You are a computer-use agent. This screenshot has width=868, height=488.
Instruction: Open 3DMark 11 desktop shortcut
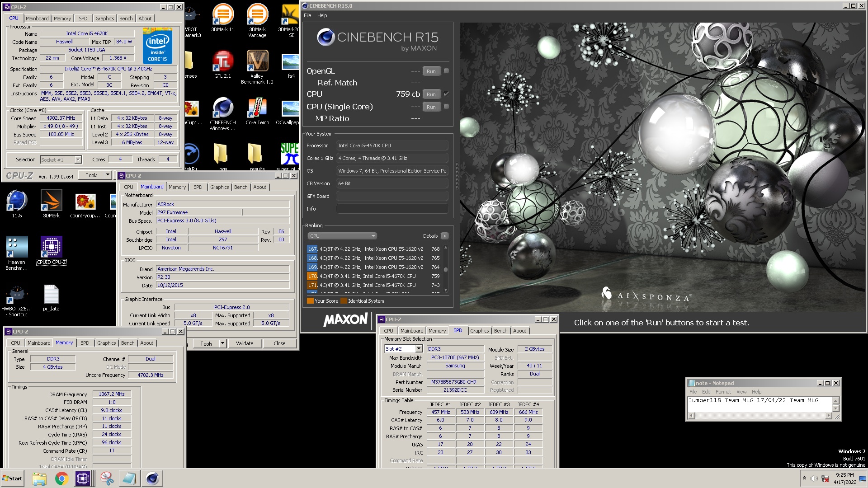click(223, 18)
